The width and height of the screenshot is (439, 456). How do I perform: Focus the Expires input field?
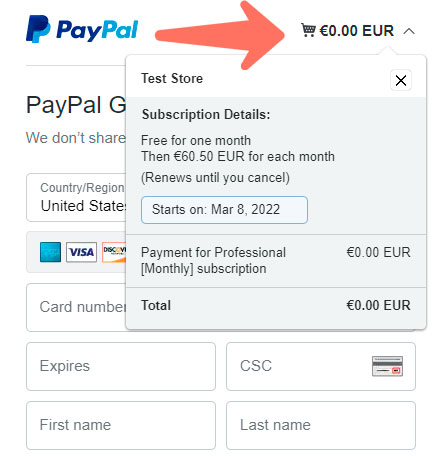click(x=121, y=366)
